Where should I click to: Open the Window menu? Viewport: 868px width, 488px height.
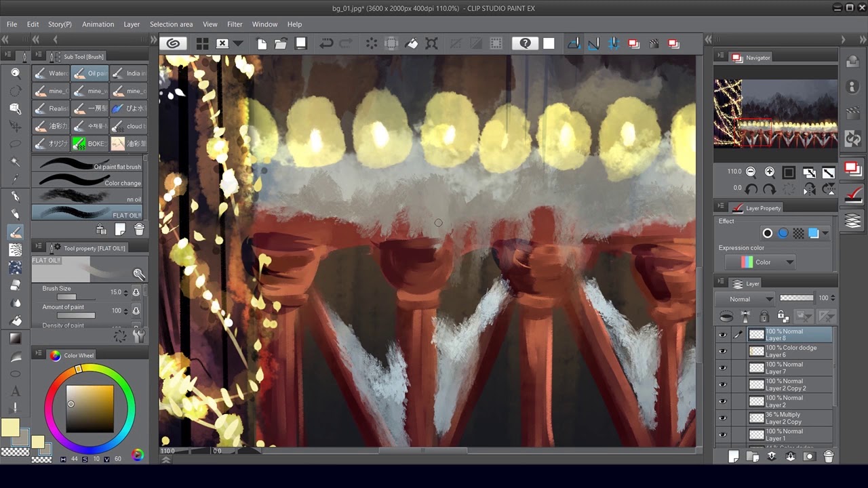click(x=264, y=24)
